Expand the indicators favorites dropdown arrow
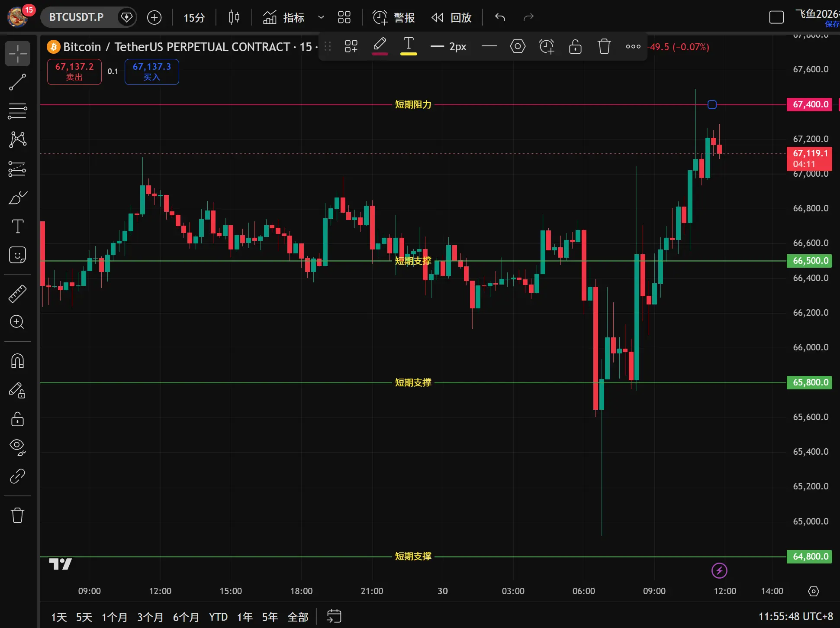Viewport: 840px width, 628px height. (321, 17)
